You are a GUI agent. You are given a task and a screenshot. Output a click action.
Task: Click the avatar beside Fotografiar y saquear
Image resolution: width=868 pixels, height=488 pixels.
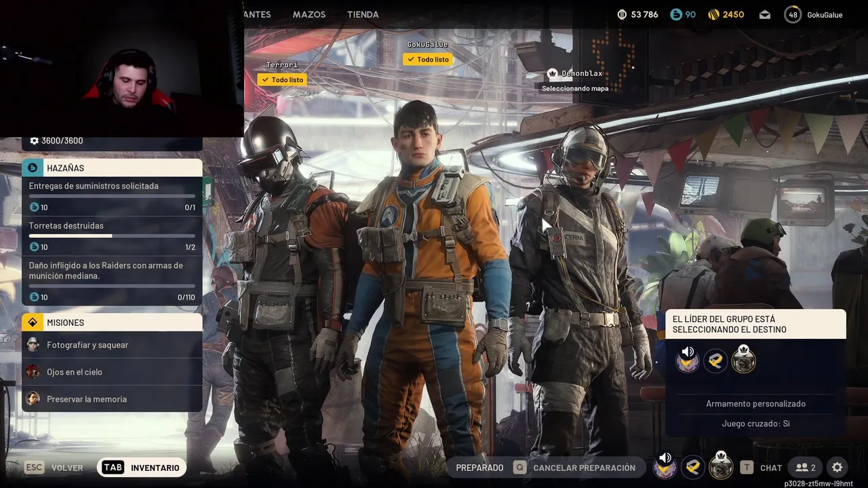[x=33, y=345]
